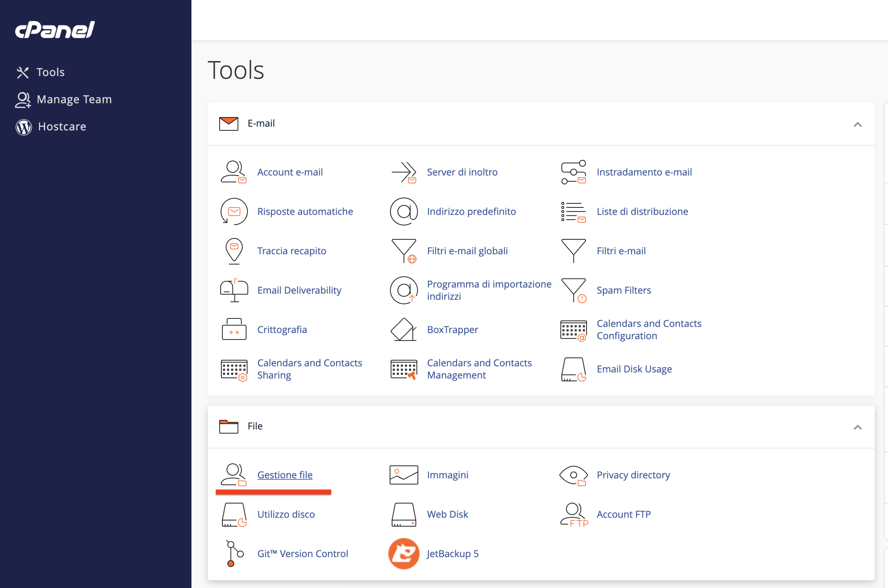Open Risposte automatiche link
The image size is (888, 588).
pyautogui.click(x=305, y=212)
